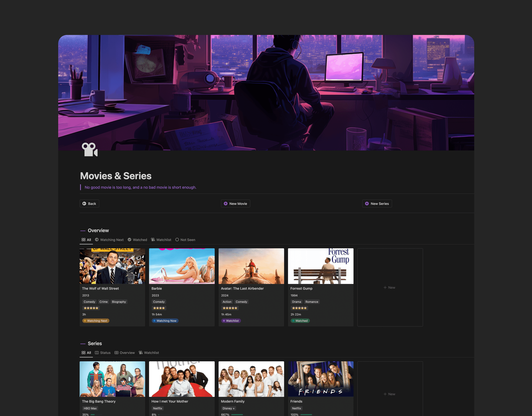Image resolution: width=532 pixels, height=416 pixels.
Task: Switch to the Overview tab in Series
Action: (124, 353)
